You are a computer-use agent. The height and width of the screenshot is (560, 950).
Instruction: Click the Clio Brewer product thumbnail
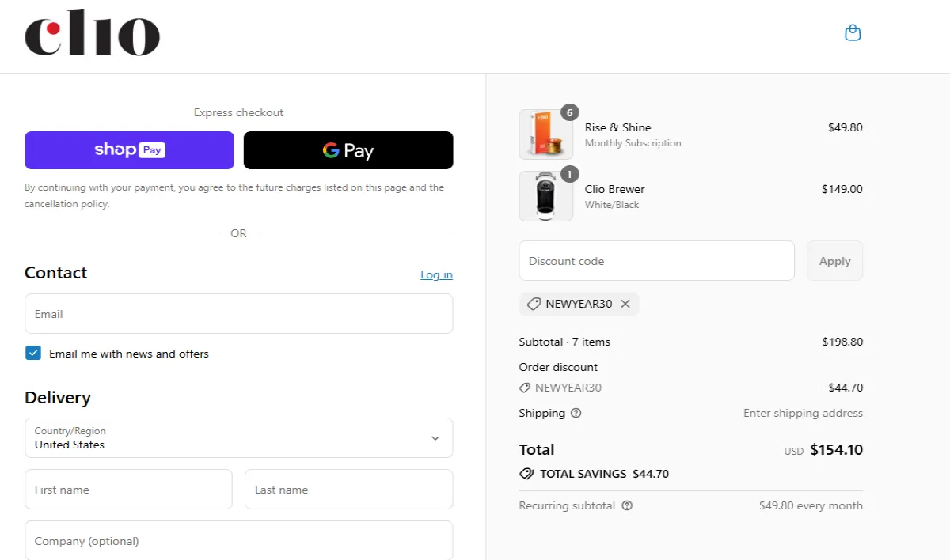[545, 196]
